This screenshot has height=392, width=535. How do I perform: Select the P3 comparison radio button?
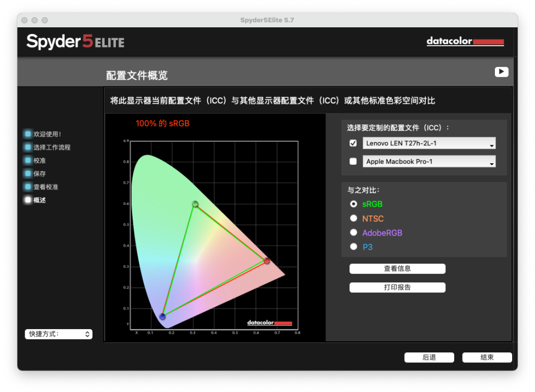(x=353, y=247)
